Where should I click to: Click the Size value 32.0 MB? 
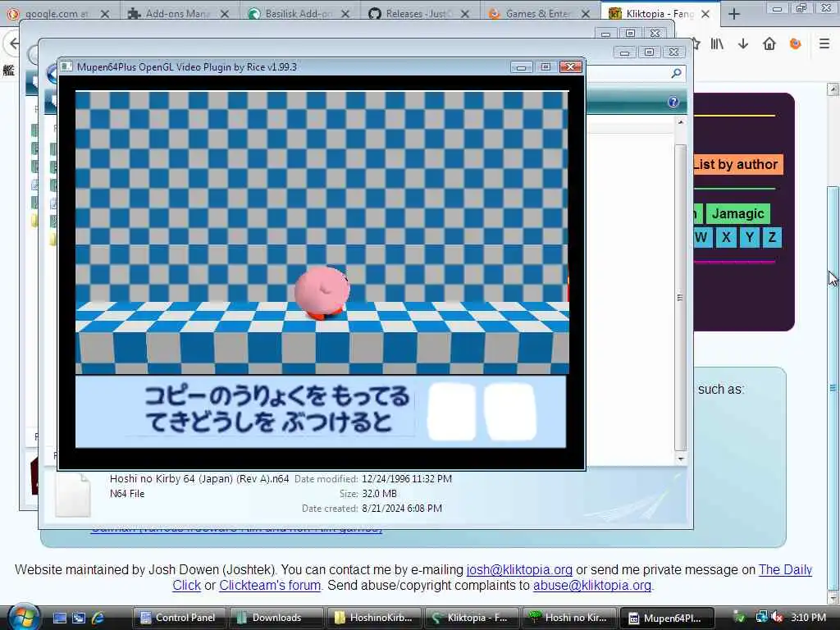coord(379,493)
